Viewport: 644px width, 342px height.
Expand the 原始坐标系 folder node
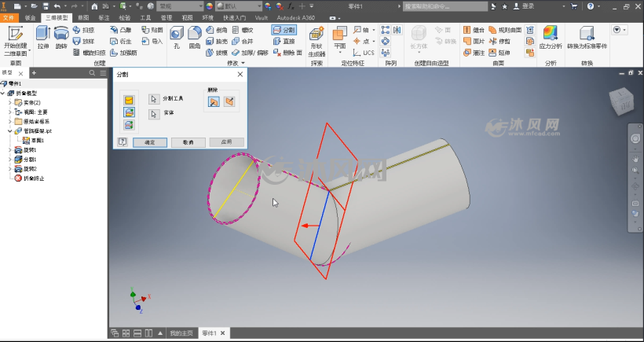click(x=10, y=121)
